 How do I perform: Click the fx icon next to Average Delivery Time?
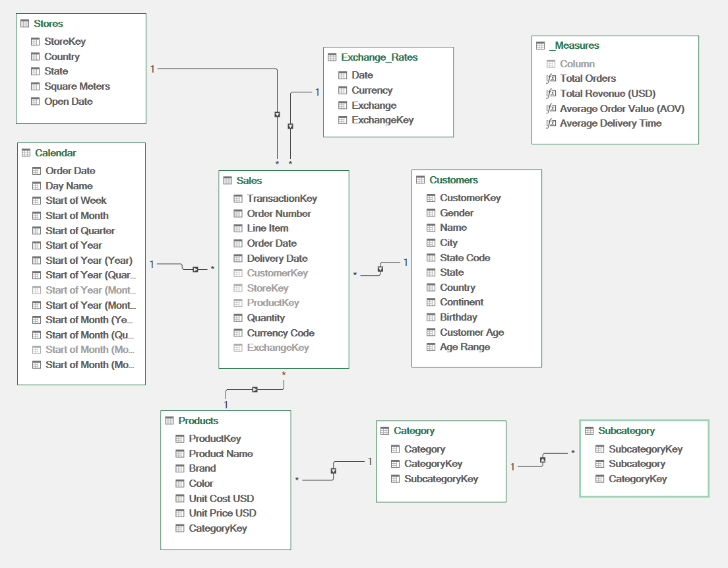[x=551, y=123]
